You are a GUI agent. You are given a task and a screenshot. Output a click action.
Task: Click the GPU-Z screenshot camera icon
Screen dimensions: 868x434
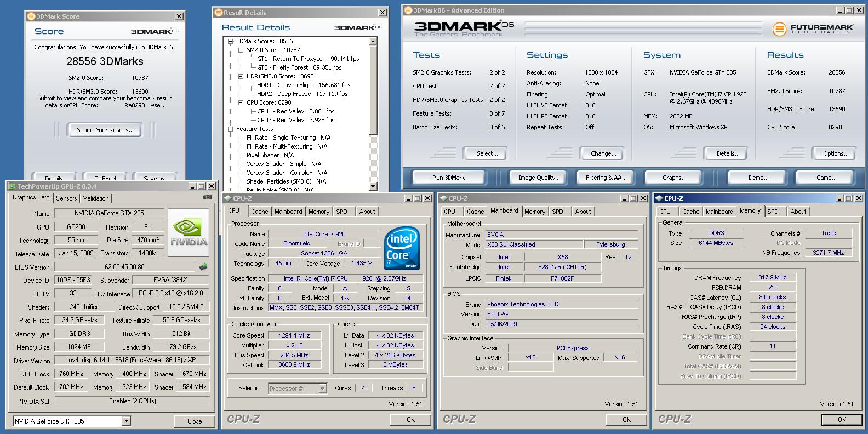207,197
